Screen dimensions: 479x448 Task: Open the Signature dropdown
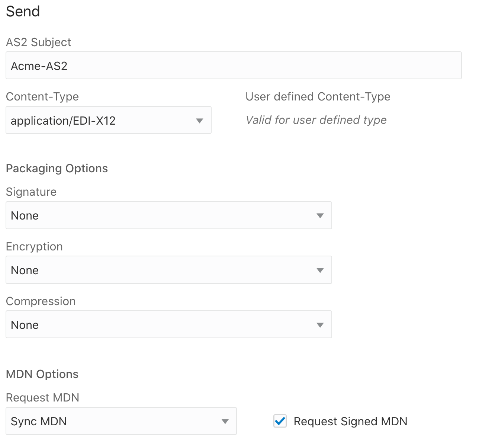(160, 216)
